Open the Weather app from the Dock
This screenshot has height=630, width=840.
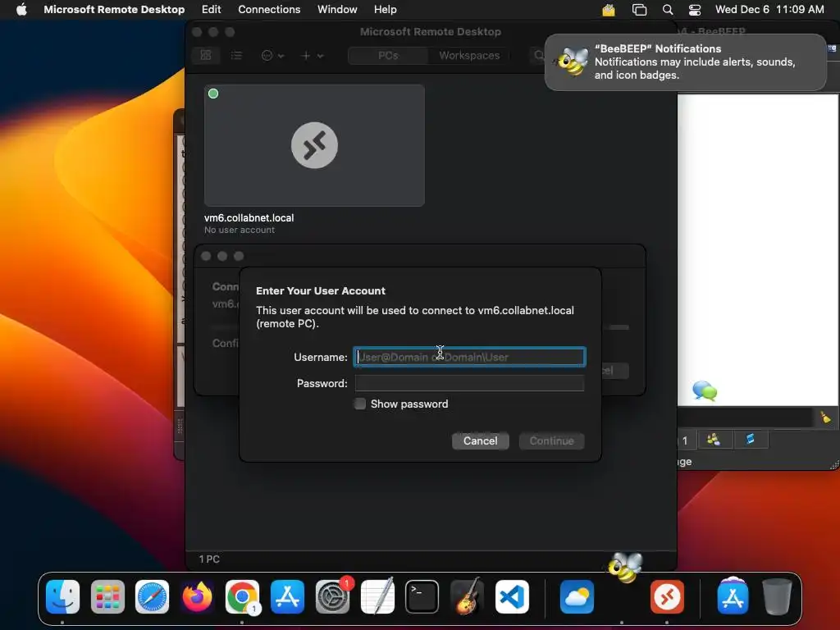coord(577,596)
